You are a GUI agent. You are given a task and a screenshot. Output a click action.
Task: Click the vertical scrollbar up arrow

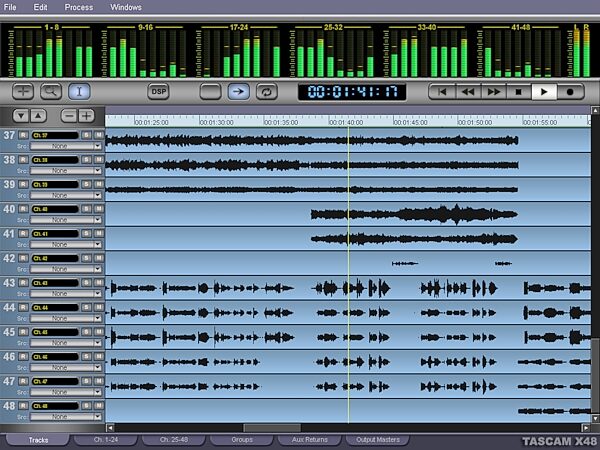click(595, 111)
